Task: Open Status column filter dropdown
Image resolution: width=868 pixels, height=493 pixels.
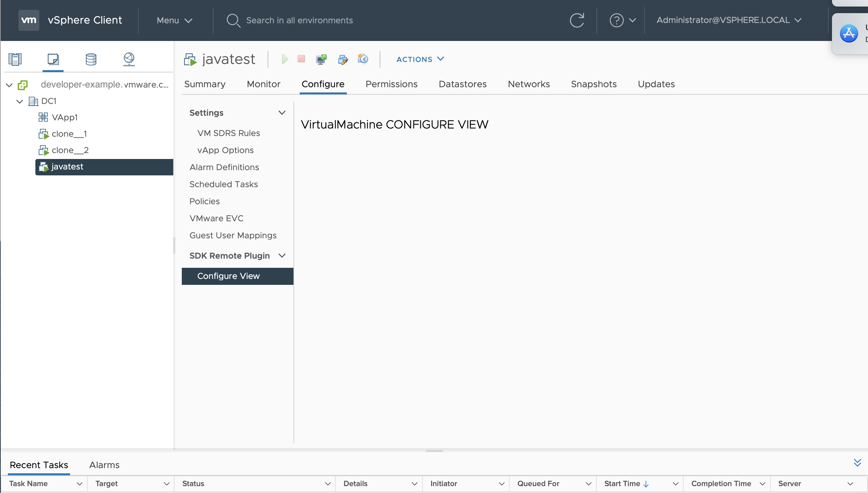Action: (x=328, y=484)
